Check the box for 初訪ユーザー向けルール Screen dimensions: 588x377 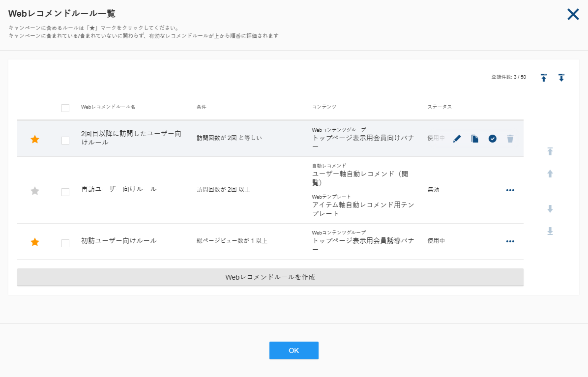tap(65, 243)
